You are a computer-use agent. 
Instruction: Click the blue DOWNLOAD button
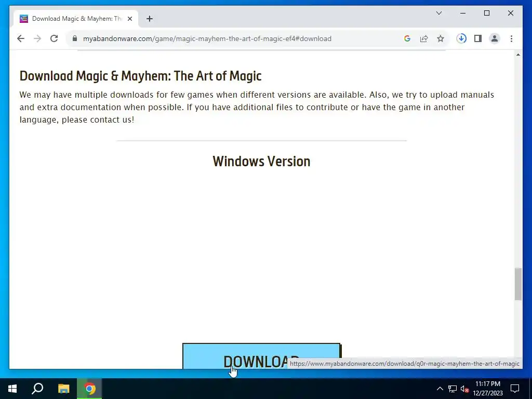click(262, 356)
